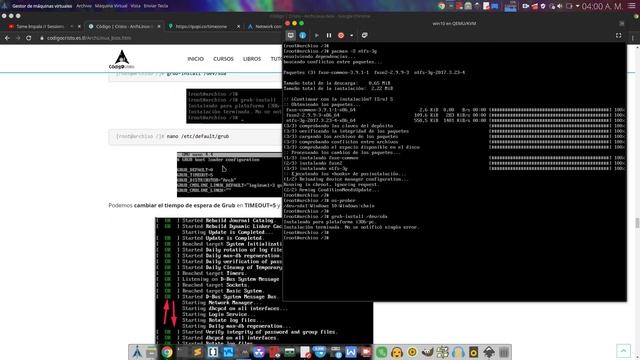Open the blue headphones dock app
This screenshot has height=360, width=640.
click(x=458, y=352)
